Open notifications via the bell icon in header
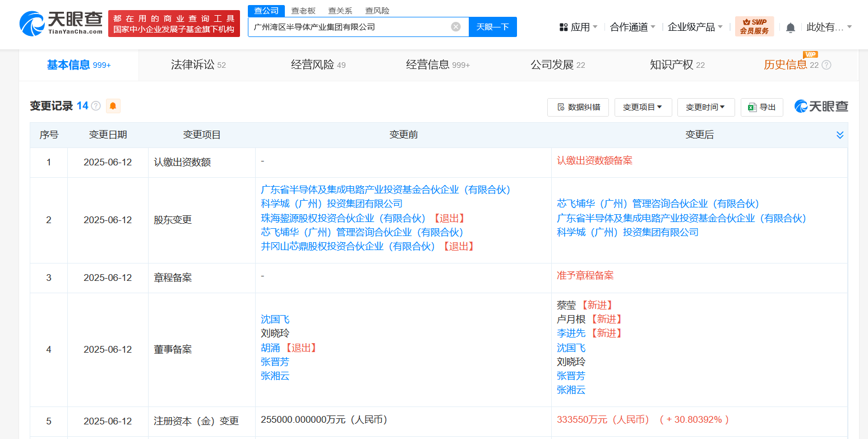 coord(791,27)
